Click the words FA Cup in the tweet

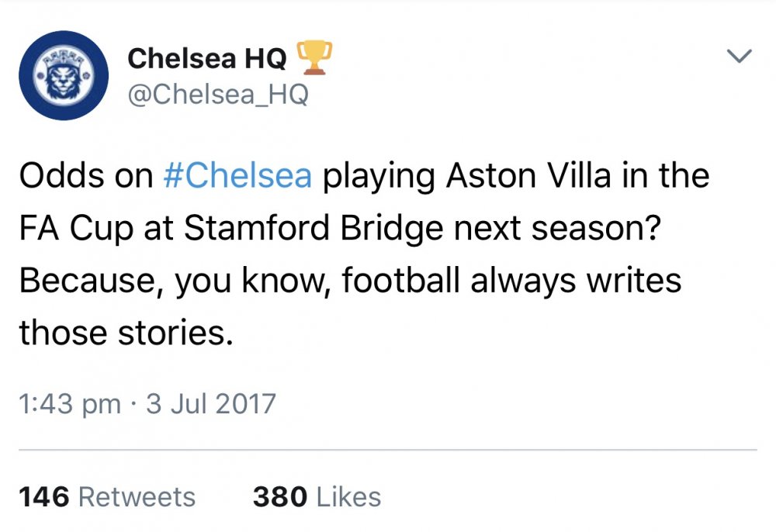(x=76, y=229)
